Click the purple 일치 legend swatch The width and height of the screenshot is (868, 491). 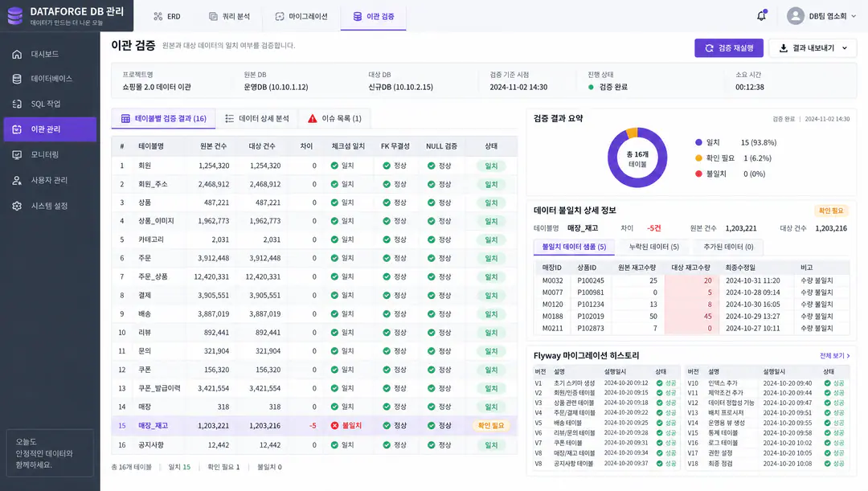(x=698, y=142)
